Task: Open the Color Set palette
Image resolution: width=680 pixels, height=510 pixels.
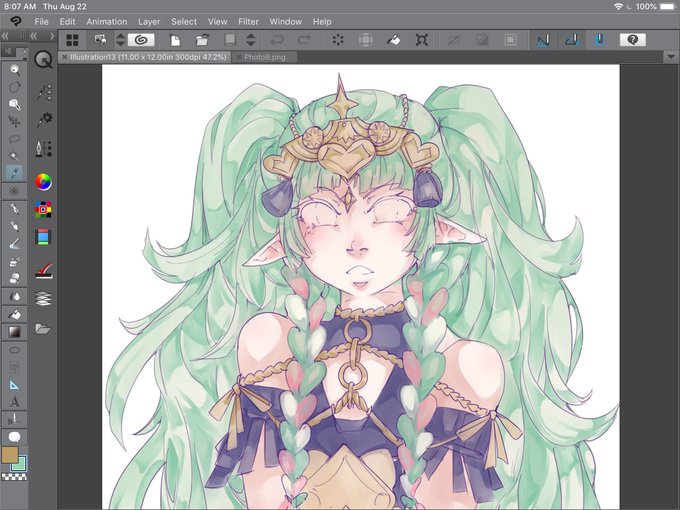Action: point(43,209)
